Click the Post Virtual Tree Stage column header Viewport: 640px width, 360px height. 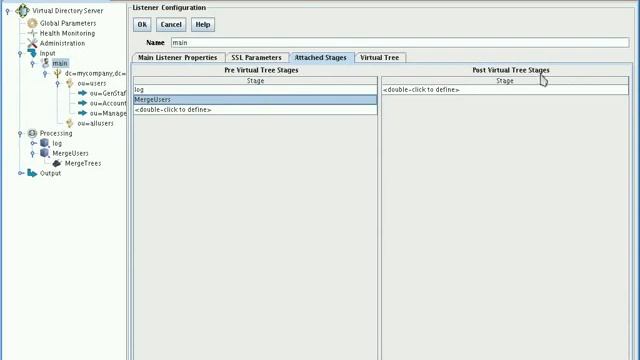[x=505, y=81]
